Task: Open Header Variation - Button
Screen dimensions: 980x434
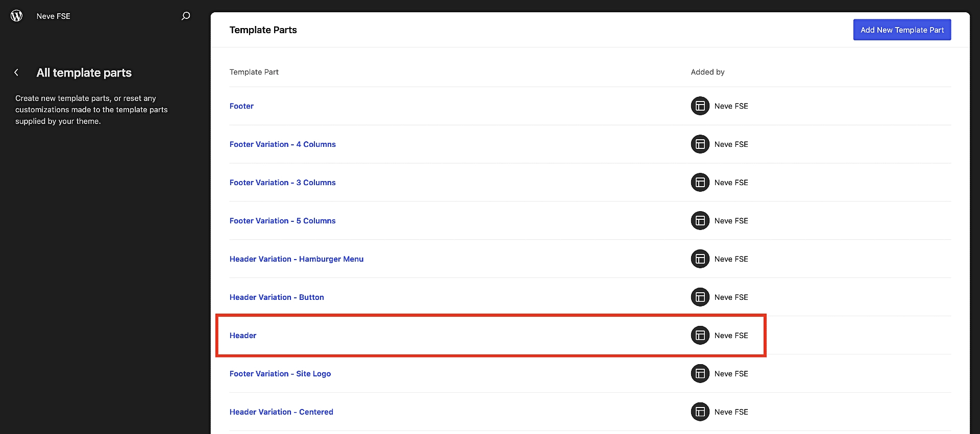Action: tap(277, 297)
